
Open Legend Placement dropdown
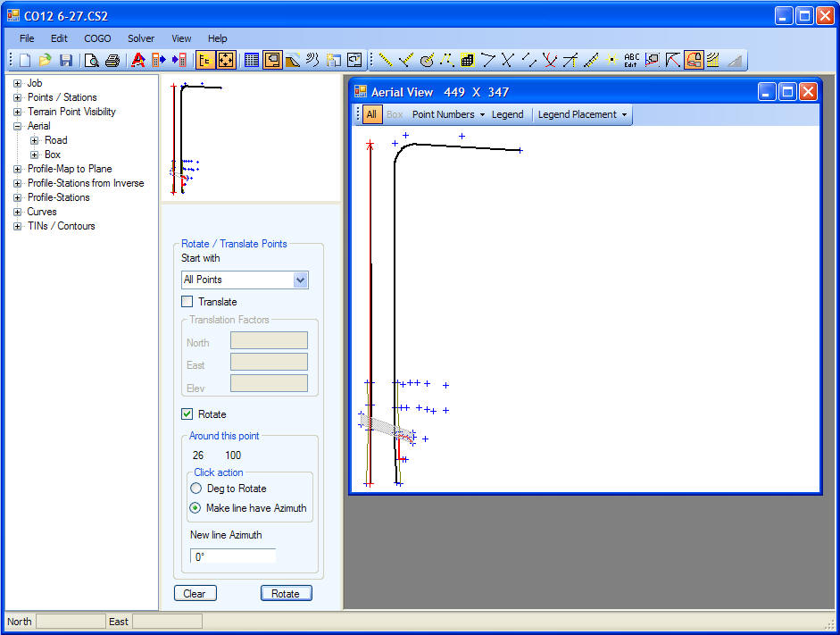tap(582, 114)
